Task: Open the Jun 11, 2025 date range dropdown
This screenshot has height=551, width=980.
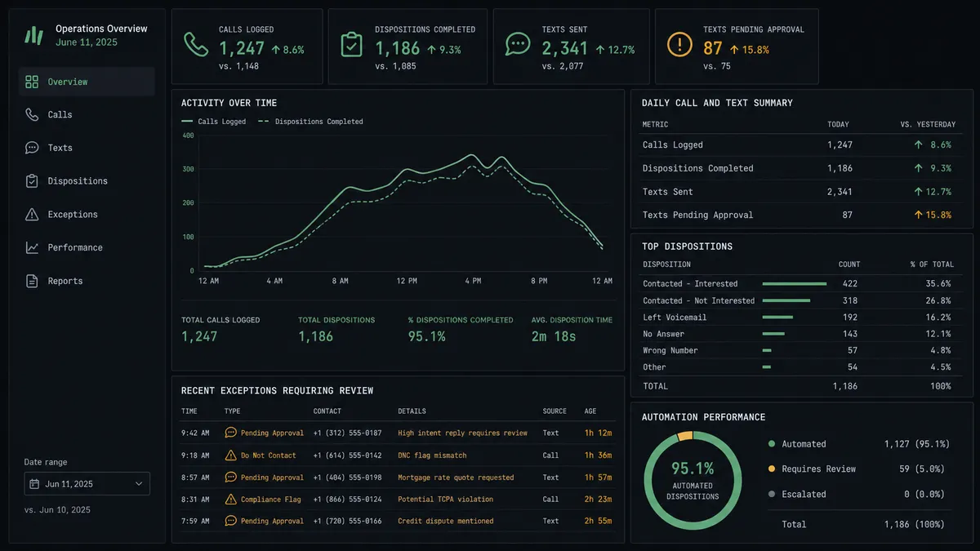Action: click(x=87, y=484)
